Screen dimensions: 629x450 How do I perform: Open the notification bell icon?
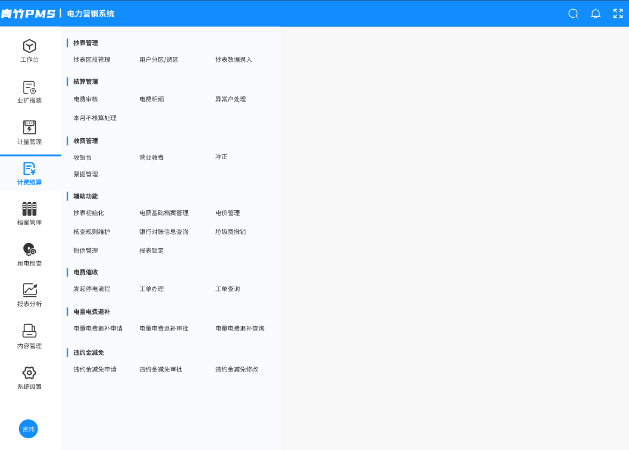596,14
